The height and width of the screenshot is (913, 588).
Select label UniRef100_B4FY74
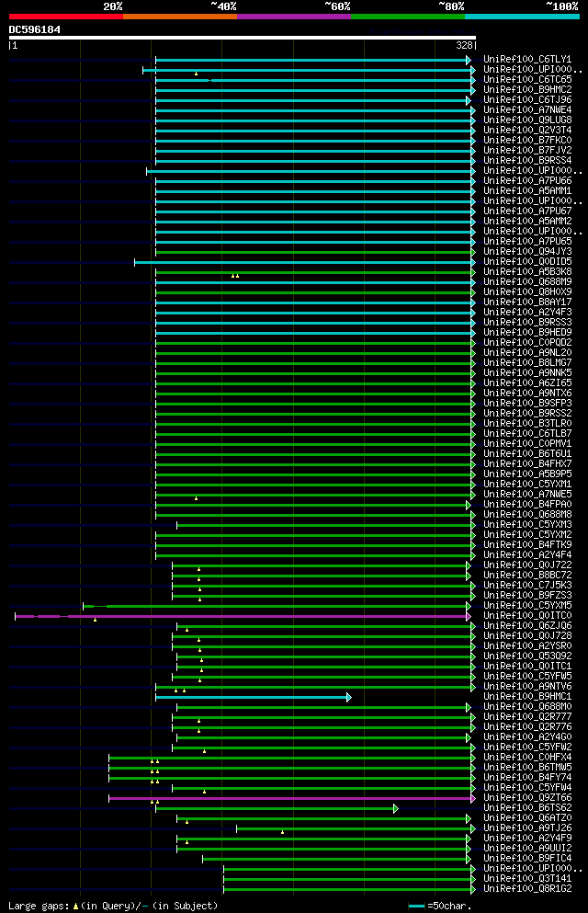[527, 778]
